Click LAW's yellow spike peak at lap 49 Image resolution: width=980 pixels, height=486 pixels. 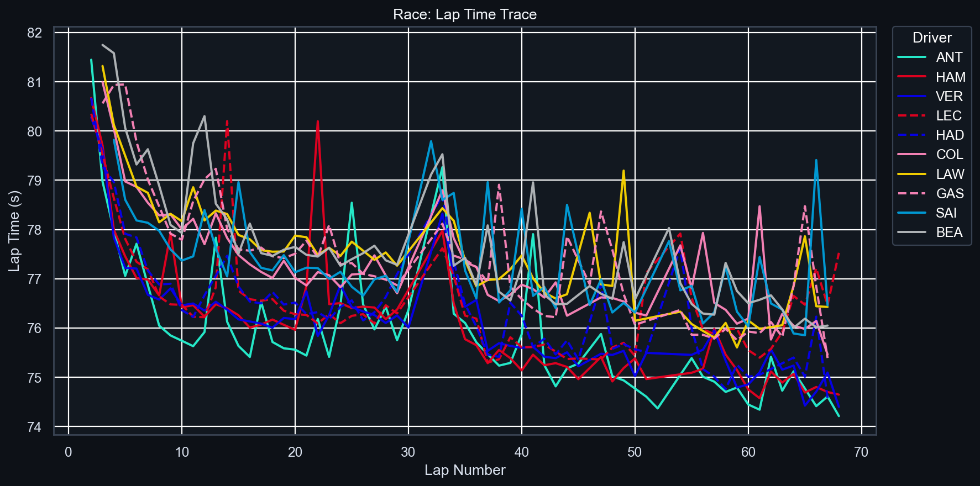[623, 171]
